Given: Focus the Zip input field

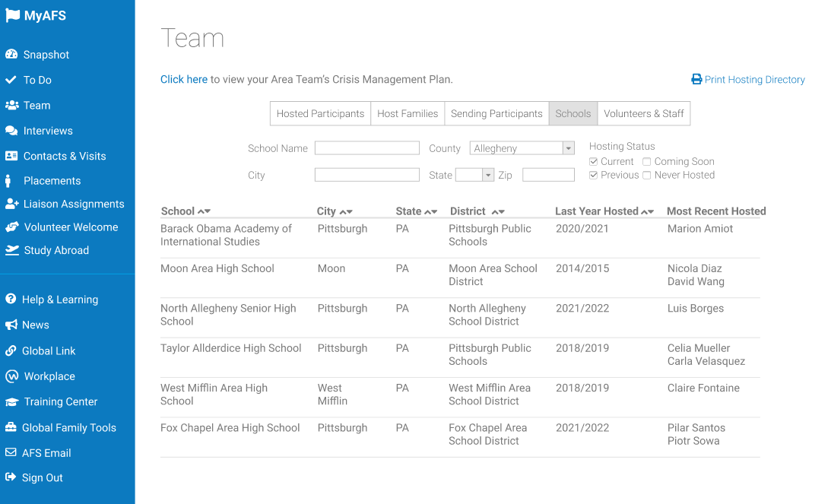Looking at the screenshot, I should tap(548, 174).
